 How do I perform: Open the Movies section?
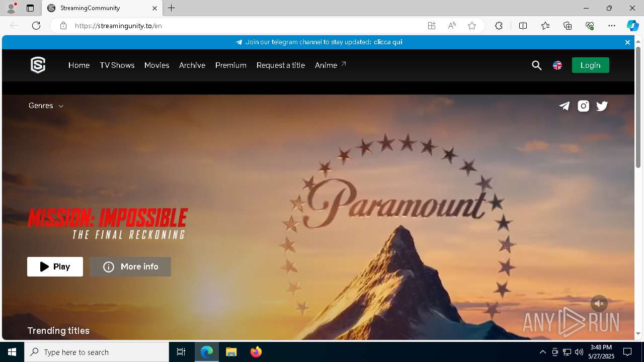(x=156, y=65)
